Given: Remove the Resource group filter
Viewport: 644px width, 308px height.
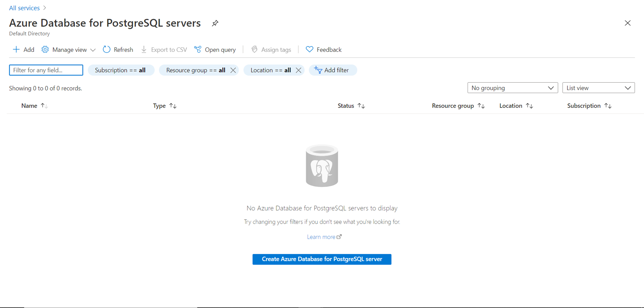Looking at the screenshot, I should pyautogui.click(x=233, y=70).
